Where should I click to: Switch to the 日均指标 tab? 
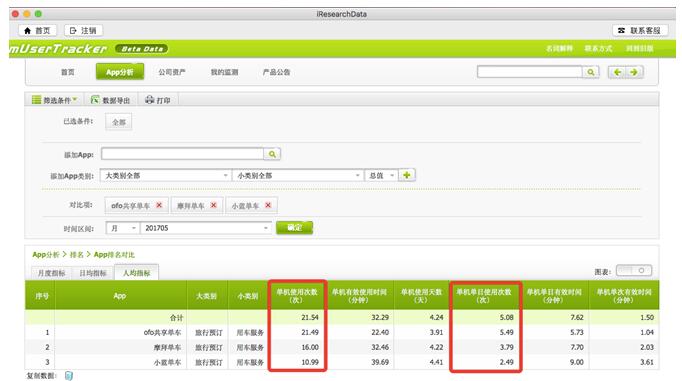click(x=93, y=273)
